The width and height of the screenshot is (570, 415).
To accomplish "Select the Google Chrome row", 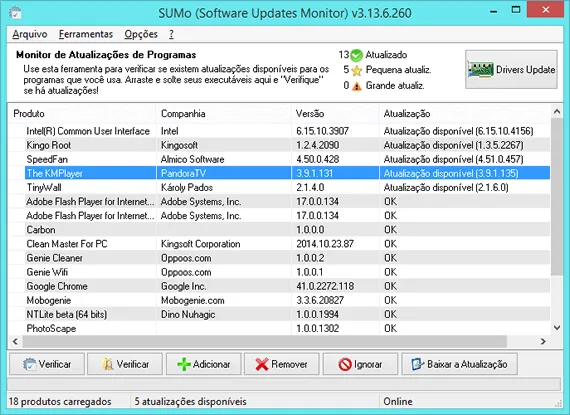I will tap(279, 286).
